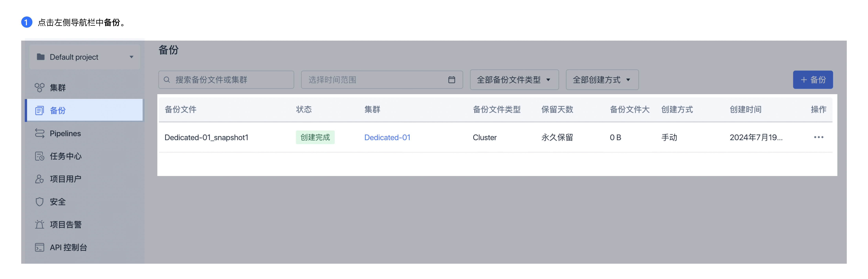Click the 2024年7月19... creation time cell

[756, 137]
